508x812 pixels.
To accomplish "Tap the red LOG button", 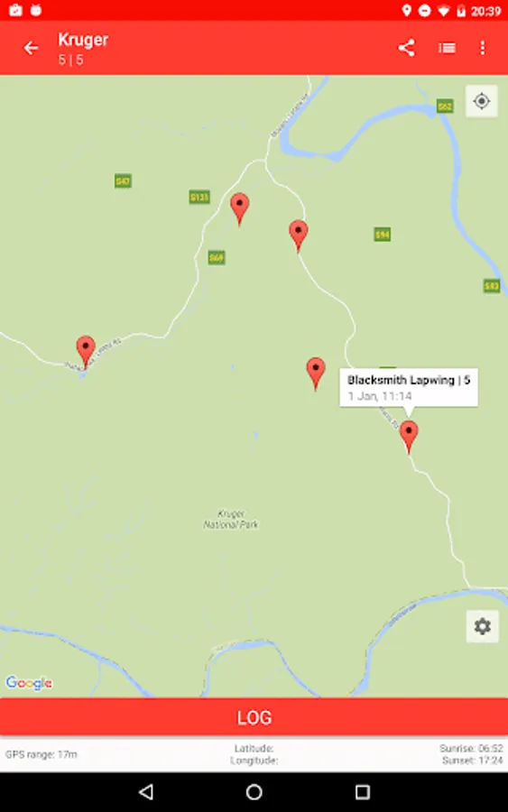I will pos(254,716).
